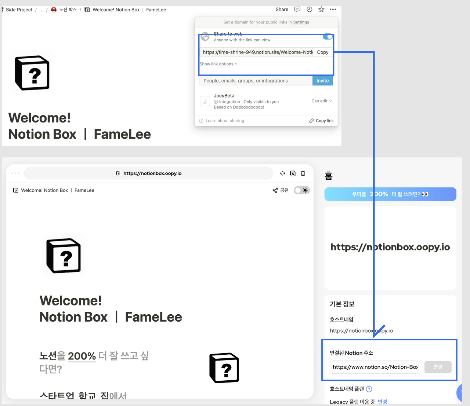Click the blue 200% gradient banner
The image size is (470, 406).
pyautogui.click(x=390, y=194)
